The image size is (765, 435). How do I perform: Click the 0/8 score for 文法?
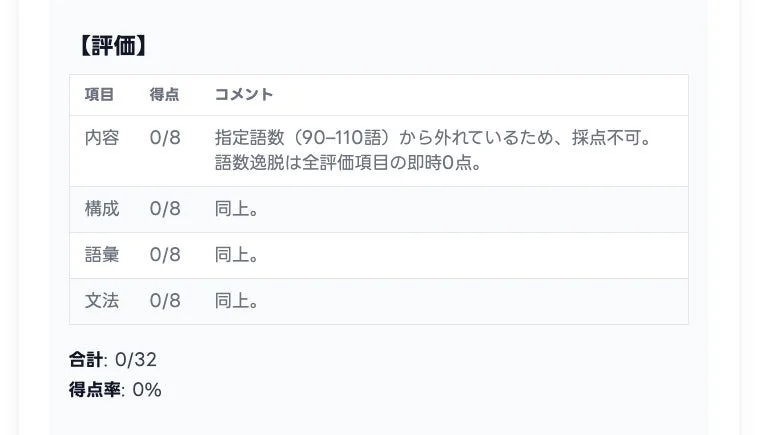click(165, 301)
